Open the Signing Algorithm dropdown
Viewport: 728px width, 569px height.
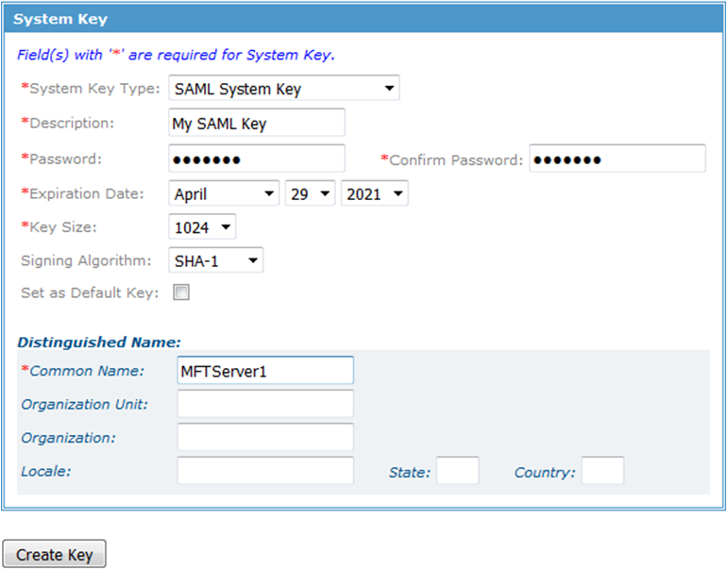click(x=215, y=259)
